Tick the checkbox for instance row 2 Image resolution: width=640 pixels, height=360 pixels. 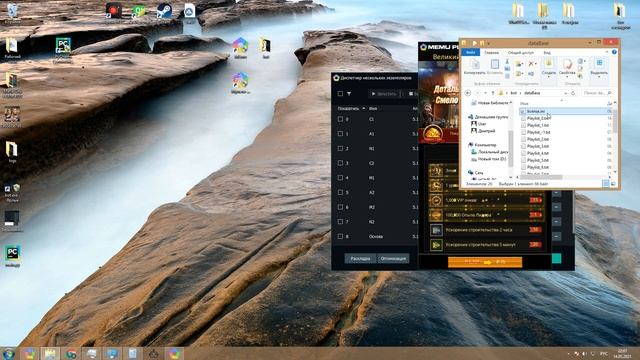(340, 149)
